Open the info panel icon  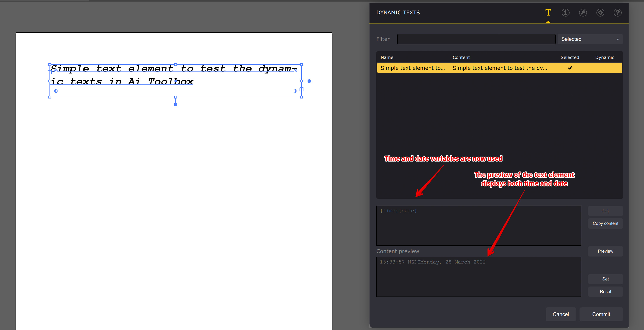[x=565, y=13]
